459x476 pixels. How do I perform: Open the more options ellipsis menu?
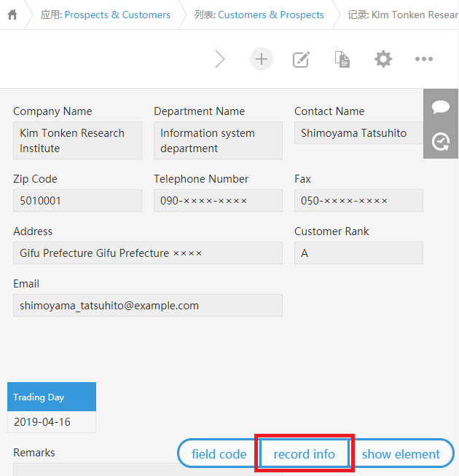click(x=424, y=59)
